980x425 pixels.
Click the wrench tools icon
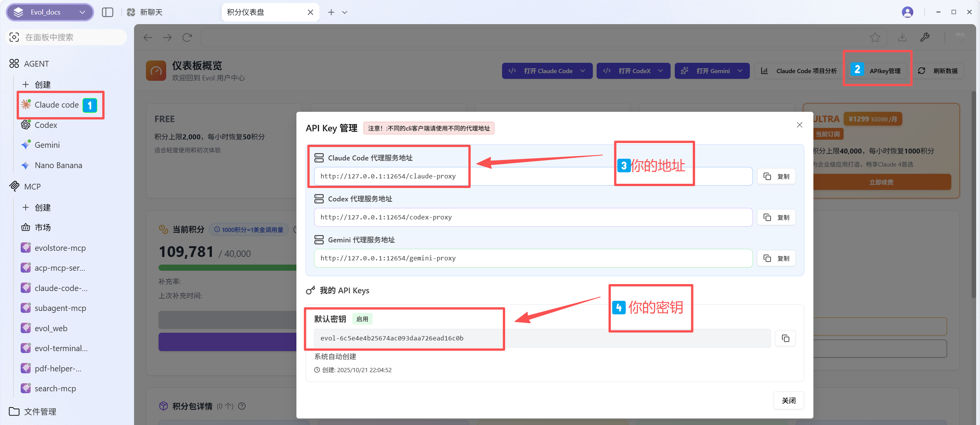coord(924,38)
